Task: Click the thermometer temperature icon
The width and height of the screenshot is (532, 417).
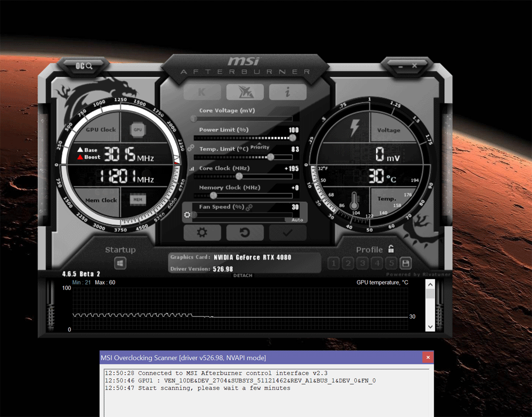Action: tap(354, 201)
